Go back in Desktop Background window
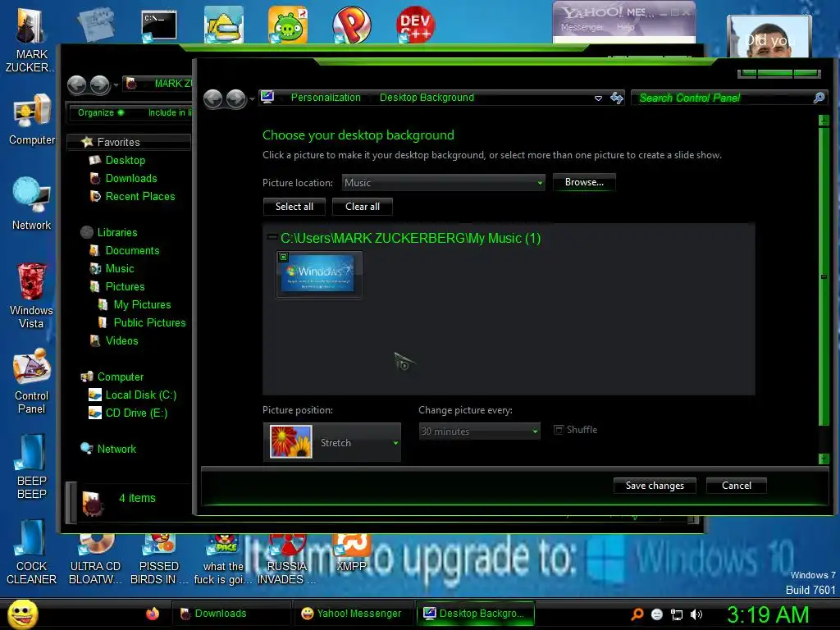This screenshot has width=840, height=630. click(213, 98)
